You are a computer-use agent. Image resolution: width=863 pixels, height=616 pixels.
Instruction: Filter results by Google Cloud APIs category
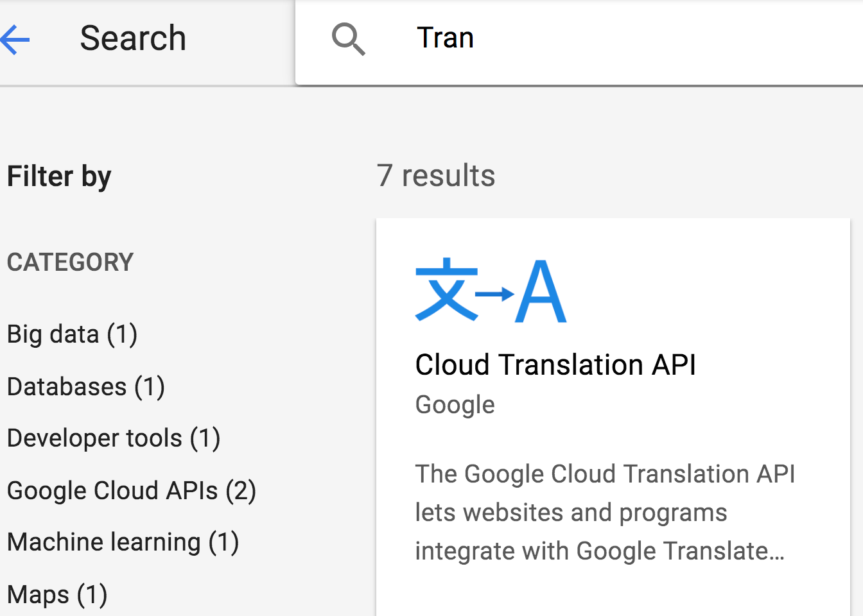[130, 490]
